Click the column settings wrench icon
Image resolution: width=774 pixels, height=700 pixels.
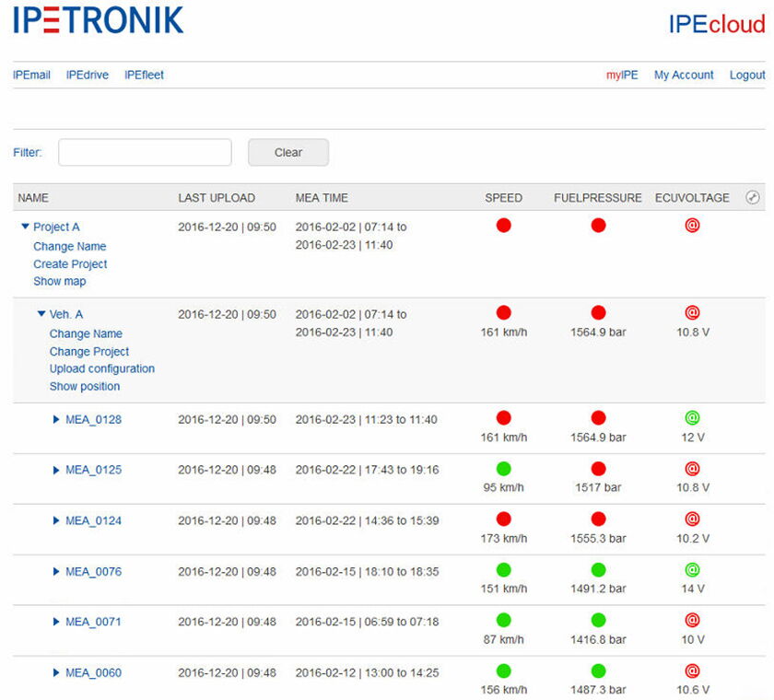(x=752, y=197)
